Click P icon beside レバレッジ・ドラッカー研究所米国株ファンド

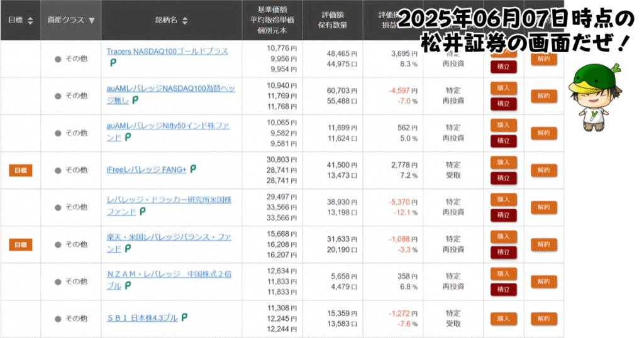(x=143, y=211)
